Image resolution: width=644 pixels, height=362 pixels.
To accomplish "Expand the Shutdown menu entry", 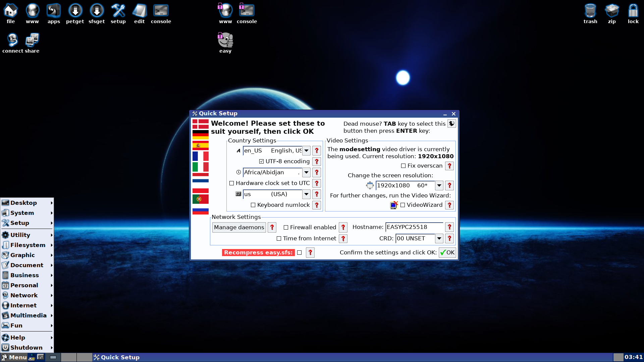I will 27,348.
